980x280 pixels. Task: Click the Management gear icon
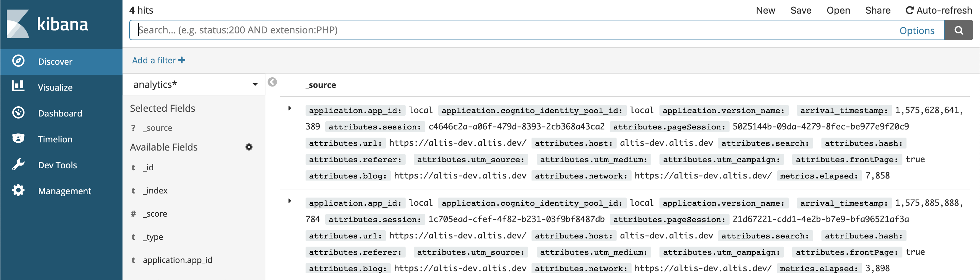pos(18,190)
